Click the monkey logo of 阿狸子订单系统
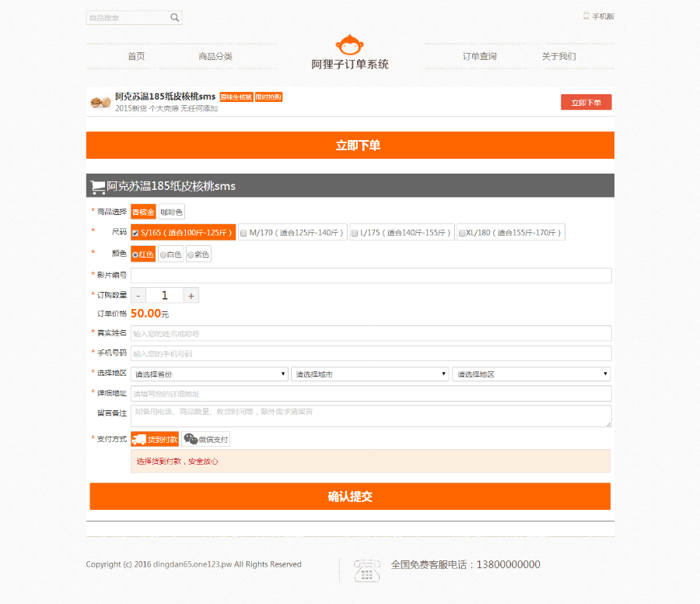The height and width of the screenshot is (604, 700). pyautogui.click(x=349, y=45)
